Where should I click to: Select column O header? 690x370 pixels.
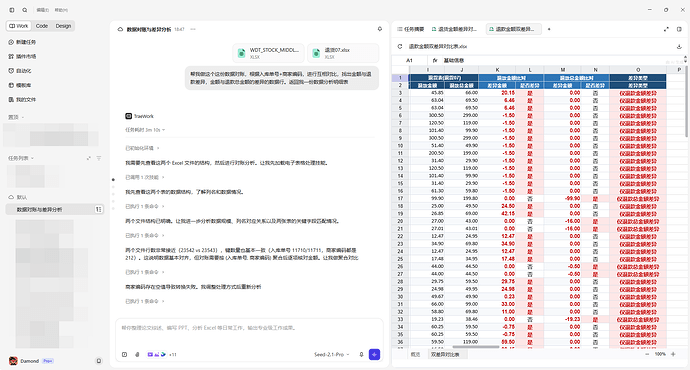[638, 70]
